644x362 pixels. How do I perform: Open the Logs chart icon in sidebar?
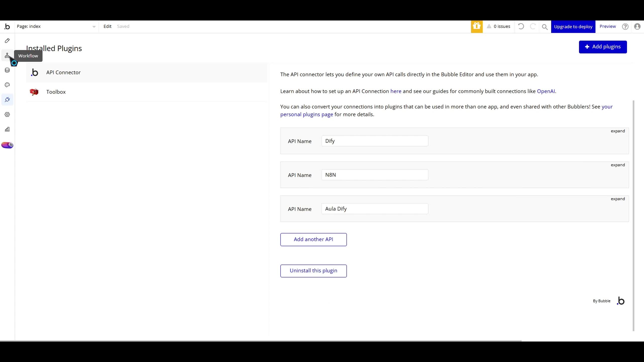7,129
